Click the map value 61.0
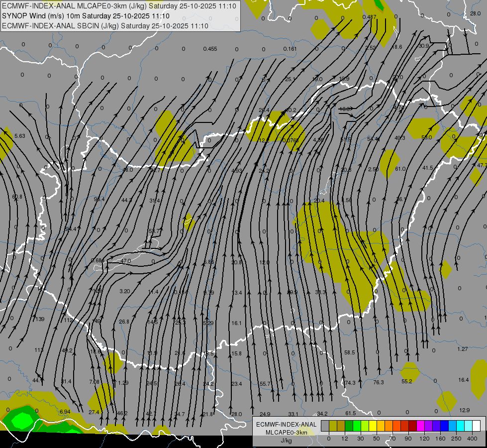 click(x=400, y=169)
